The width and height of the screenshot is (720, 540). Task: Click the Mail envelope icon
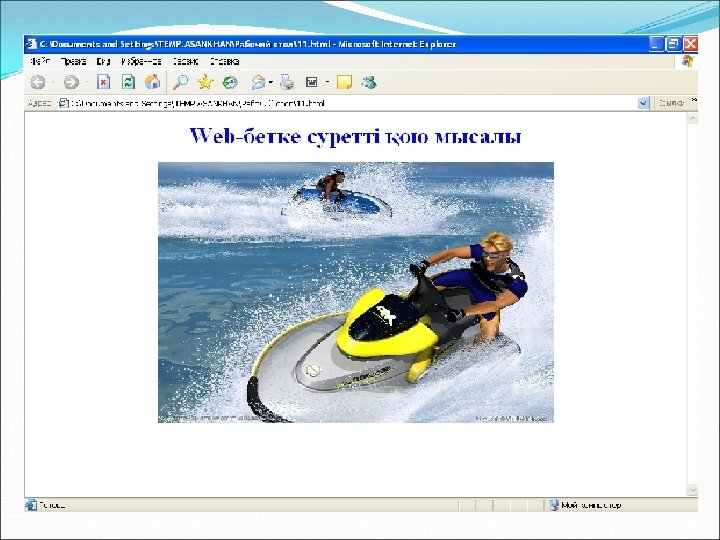coord(259,83)
